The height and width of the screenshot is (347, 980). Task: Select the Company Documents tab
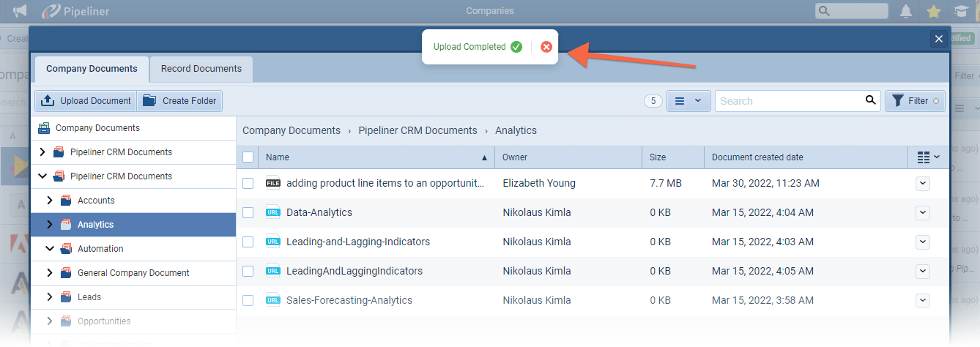[x=92, y=69]
